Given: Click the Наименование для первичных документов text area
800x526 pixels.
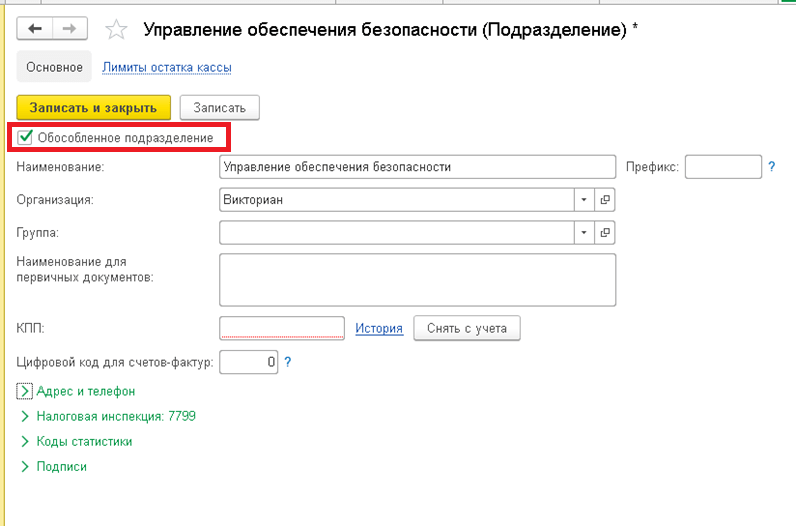Looking at the screenshot, I should click(417, 280).
